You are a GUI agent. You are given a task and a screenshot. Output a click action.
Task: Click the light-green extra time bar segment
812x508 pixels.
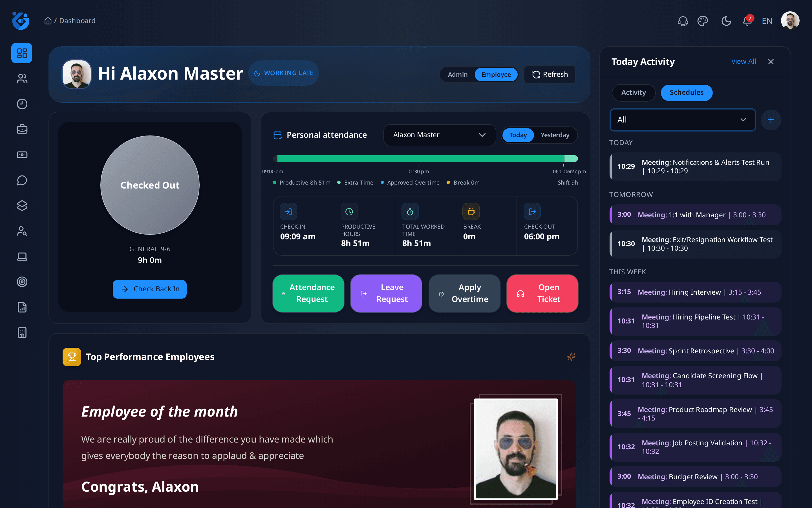coord(571,159)
